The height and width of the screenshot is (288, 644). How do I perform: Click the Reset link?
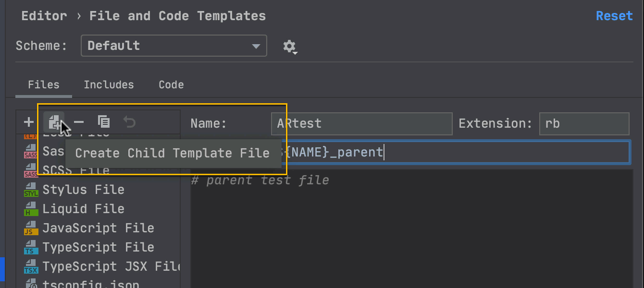[x=614, y=16]
